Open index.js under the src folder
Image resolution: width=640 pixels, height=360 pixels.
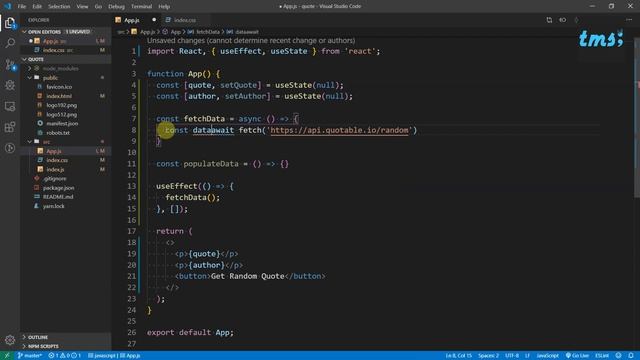(x=65, y=169)
